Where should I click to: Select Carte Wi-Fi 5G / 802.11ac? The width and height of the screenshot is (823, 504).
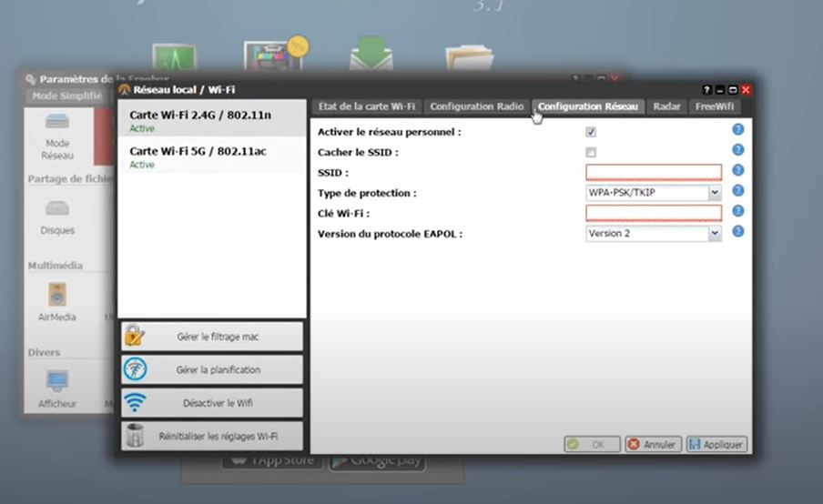tap(212, 156)
